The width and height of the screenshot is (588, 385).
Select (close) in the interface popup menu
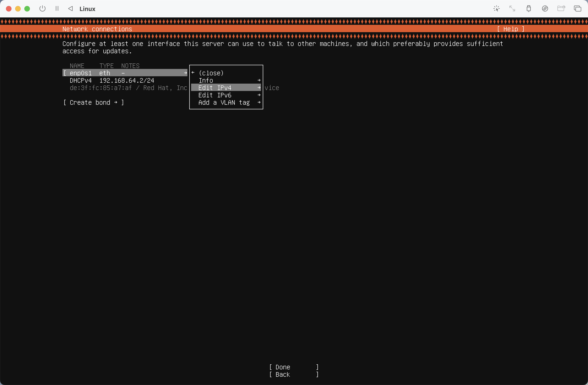pyautogui.click(x=211, y=73)
